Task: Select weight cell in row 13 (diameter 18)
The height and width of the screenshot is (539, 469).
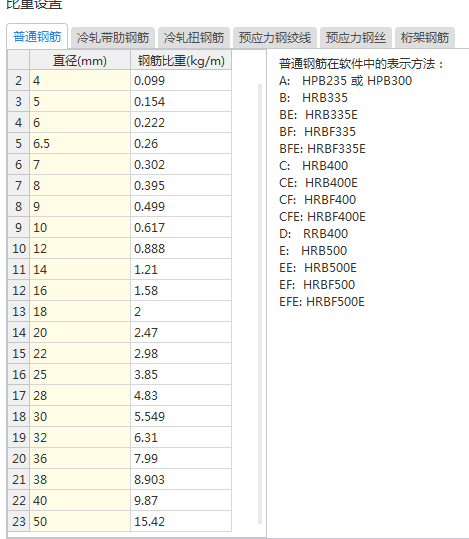Action: point(181,311)
